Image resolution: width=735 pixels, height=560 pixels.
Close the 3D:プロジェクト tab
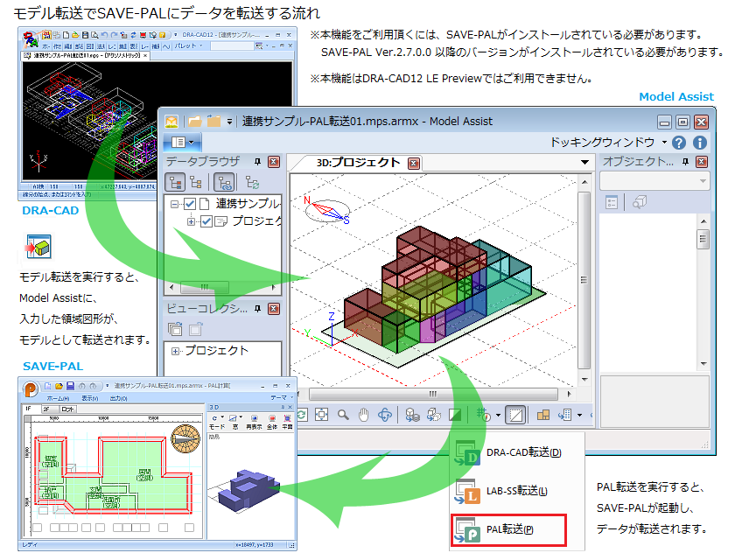pos(413,163)
